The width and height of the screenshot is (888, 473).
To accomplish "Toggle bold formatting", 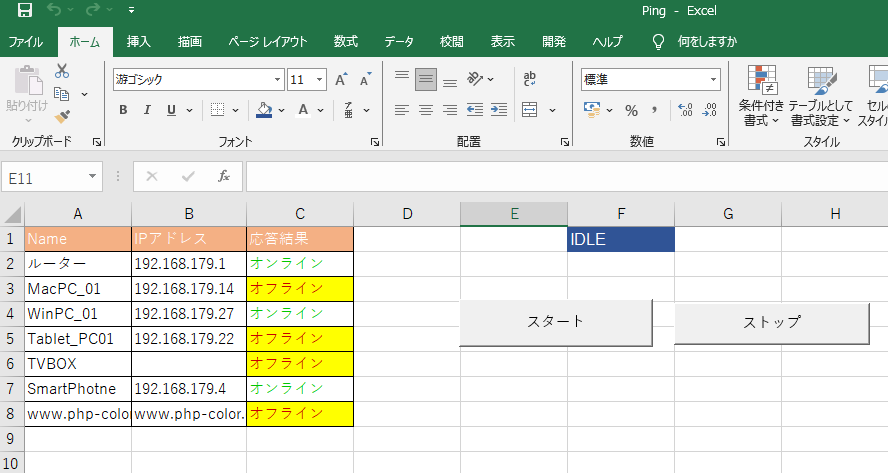I will (x=122, y=110).
